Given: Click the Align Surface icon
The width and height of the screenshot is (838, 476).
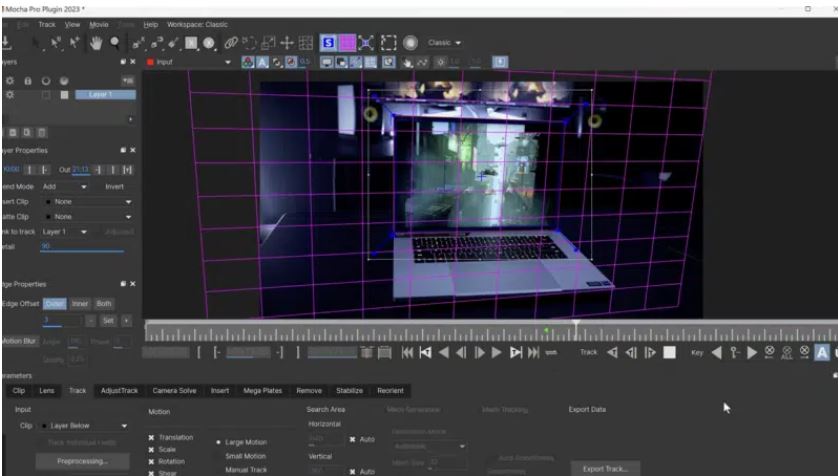Looking at the screenshot, I should tap(366, 43).
